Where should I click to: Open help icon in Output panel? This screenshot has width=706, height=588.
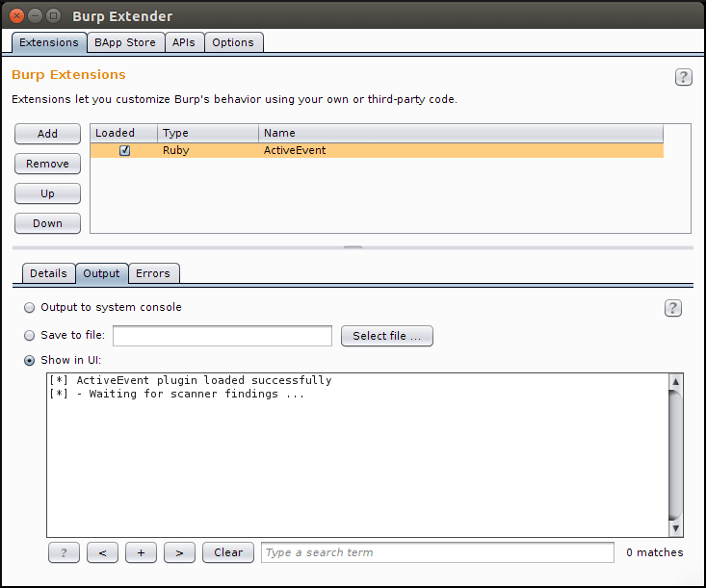pos(672,308)
